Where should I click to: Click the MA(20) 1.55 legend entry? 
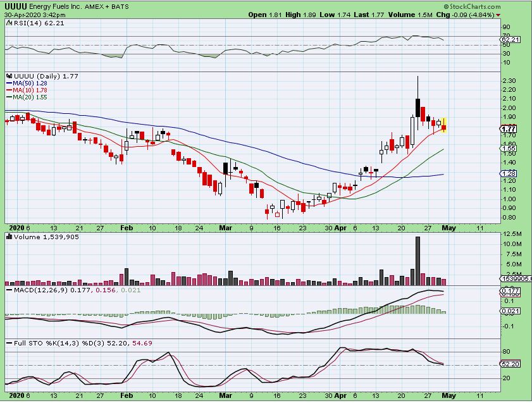pyautogui.click(x=30, y=97)
